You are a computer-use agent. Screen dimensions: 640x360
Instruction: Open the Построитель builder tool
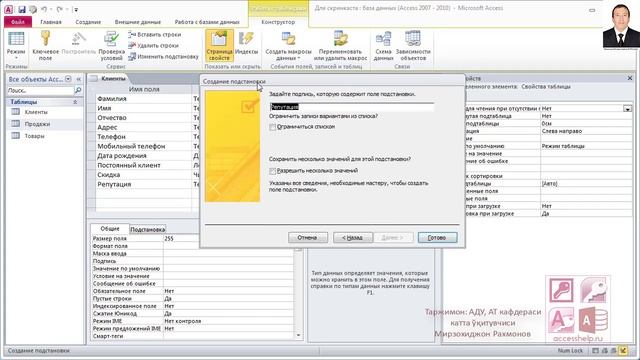click(x=78, y=43)
